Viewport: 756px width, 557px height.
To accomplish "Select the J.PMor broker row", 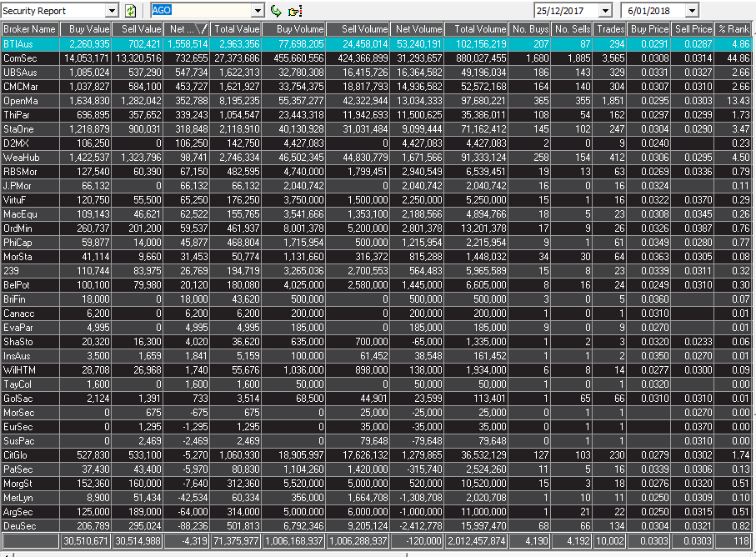I will (x=377, y=186).
